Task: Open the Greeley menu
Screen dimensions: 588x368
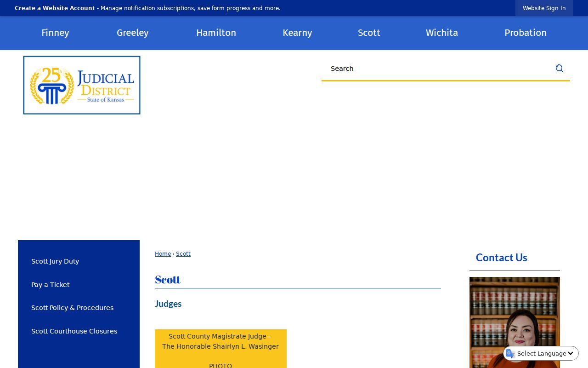Action: (x=133, y=33)
